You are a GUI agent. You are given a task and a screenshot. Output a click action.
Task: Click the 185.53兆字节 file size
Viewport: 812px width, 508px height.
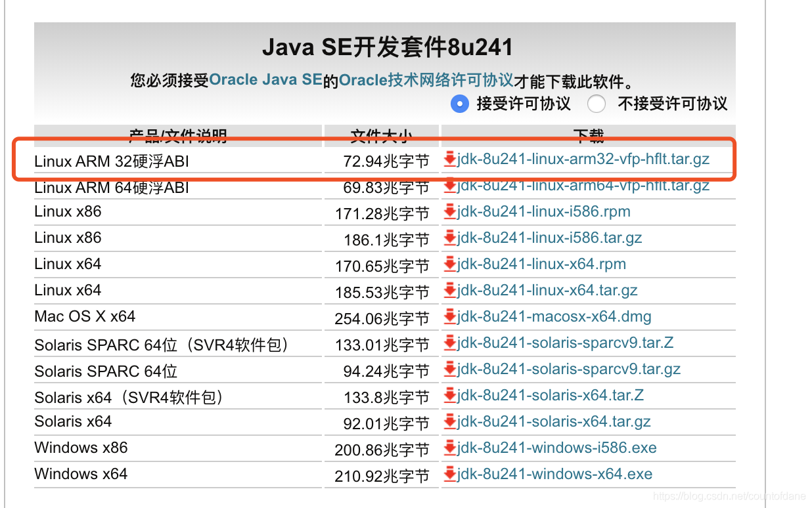click(x=382, y=292)
